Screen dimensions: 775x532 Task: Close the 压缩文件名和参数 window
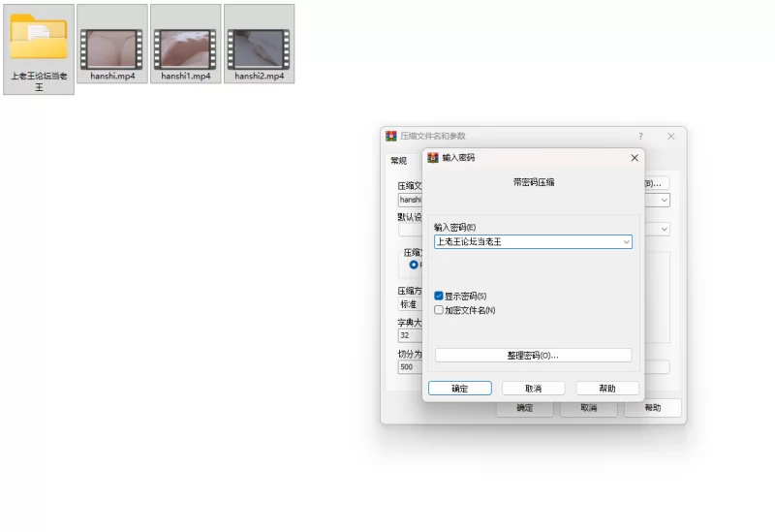670,136
